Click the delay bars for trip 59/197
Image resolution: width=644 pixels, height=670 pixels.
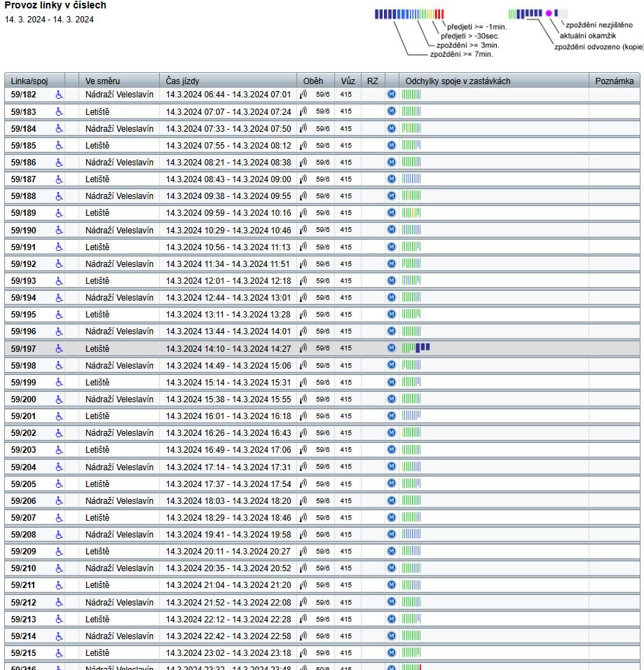[416, 348]
